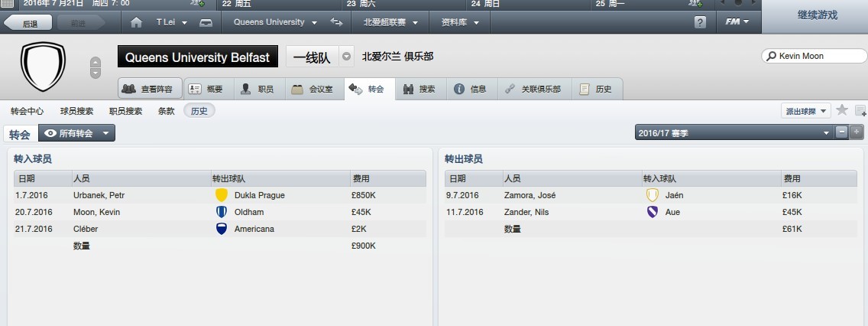The width and height of the screenshot is (868, 326).
Task: Open player Moon, Kevin
Action: [96, 212]
